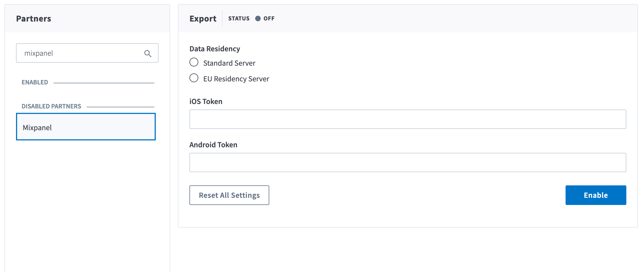Click into the Android Token field
This screenshot has width=644, height=272.
pos(408,162)
